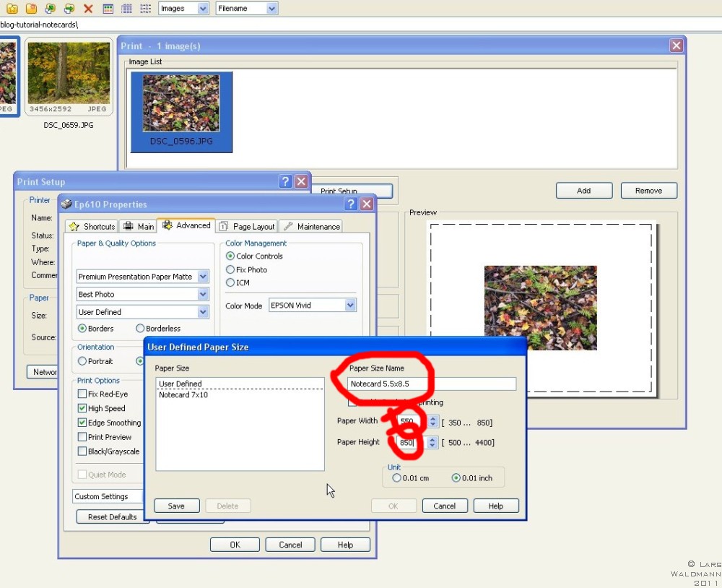Click the new folder icon in toolbar

tap(31, 9)
